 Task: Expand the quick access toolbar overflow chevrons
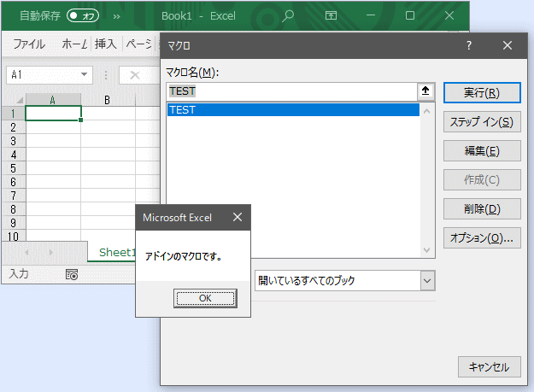pyautogui.click(x=116, y=16)
